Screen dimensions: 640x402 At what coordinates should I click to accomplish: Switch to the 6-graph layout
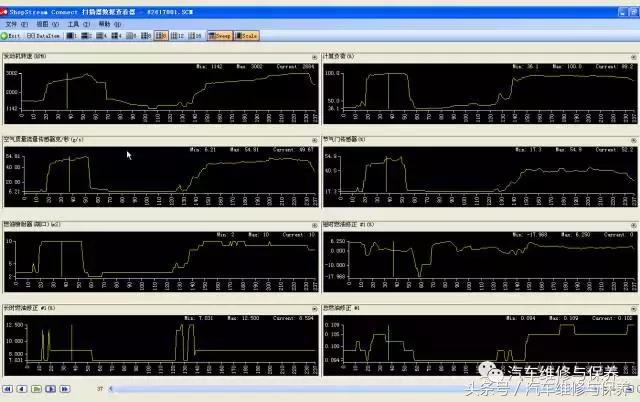131,36
